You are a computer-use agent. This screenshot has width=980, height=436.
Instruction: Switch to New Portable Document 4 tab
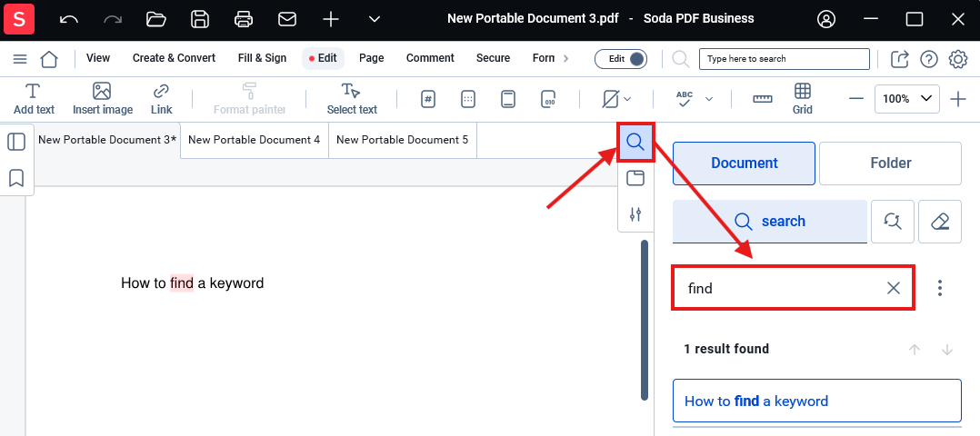pos(255,140)
